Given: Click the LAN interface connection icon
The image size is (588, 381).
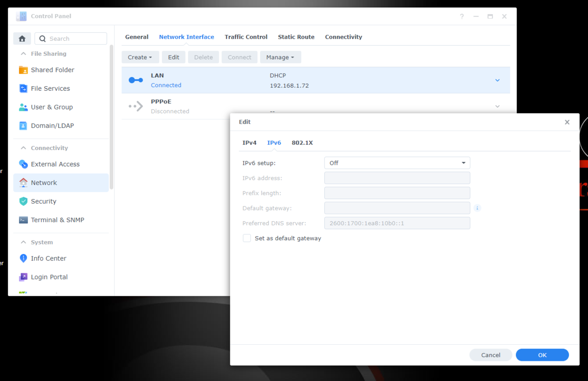Looking at the screenshot, I should tap(136, 80).
